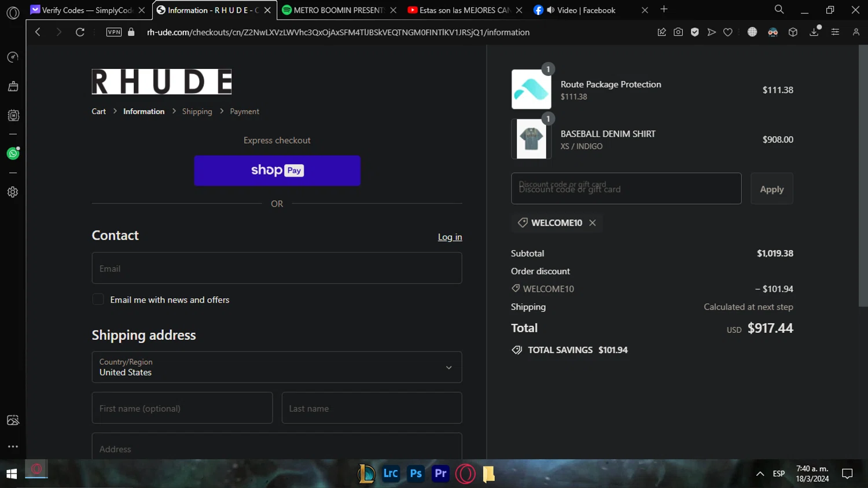This screenshot has width=868, height=488.
Task: Click the Log in link
Action: pos(450,237)
